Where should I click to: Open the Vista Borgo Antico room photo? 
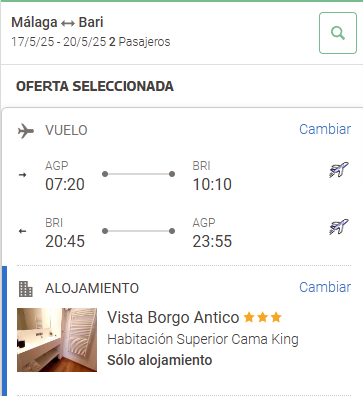57,340
